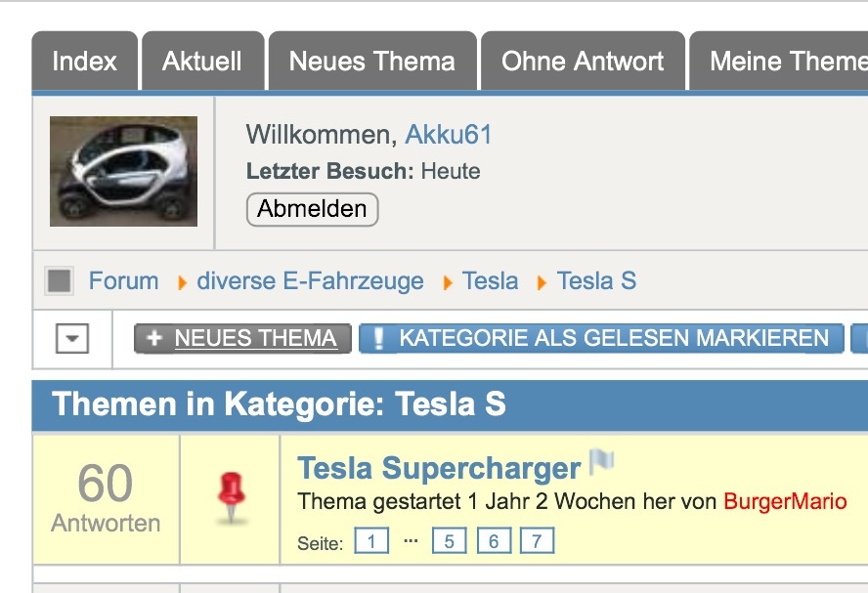Mark category as read with Kategorie button

click(601, 339)
